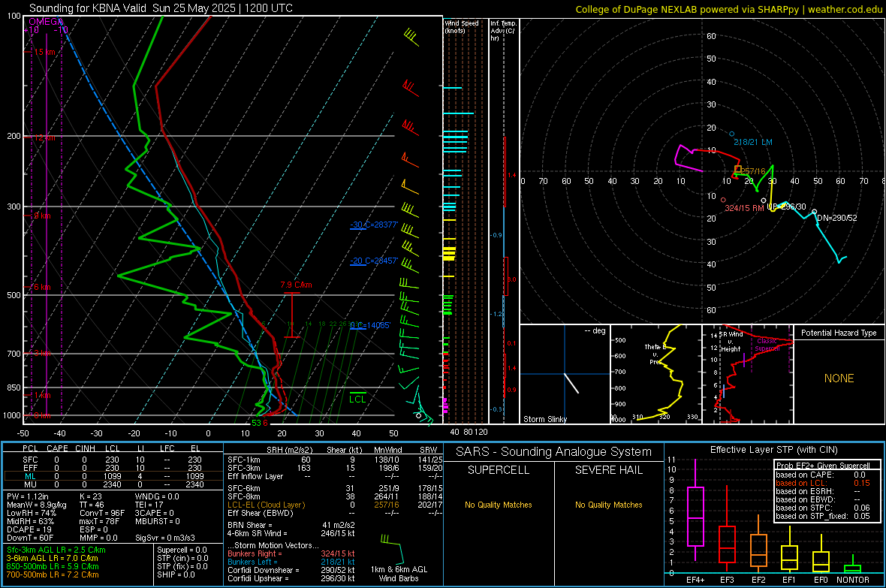886x588 pixels.
Task: Click the DCAPE = 19 value
Action: (x=29, y=529)
